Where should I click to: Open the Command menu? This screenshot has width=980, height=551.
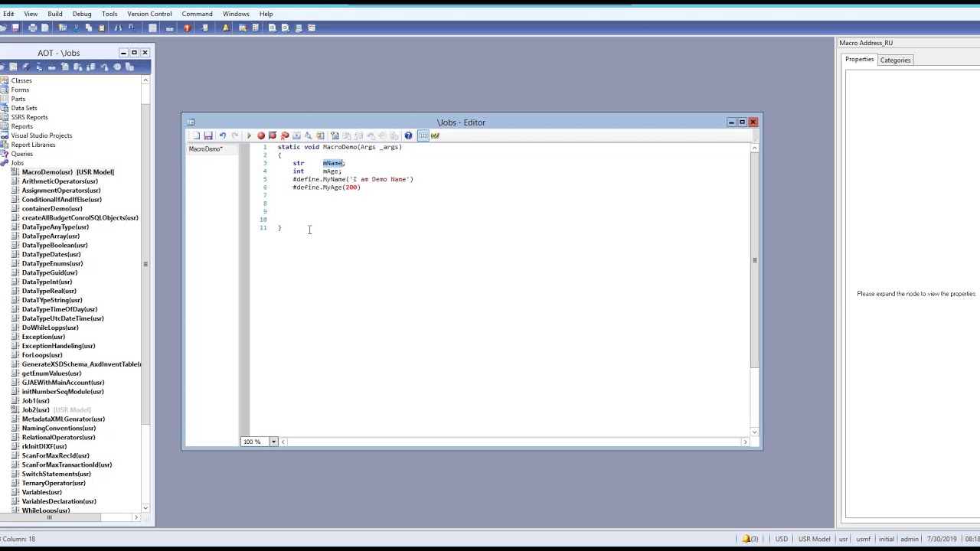197,14
